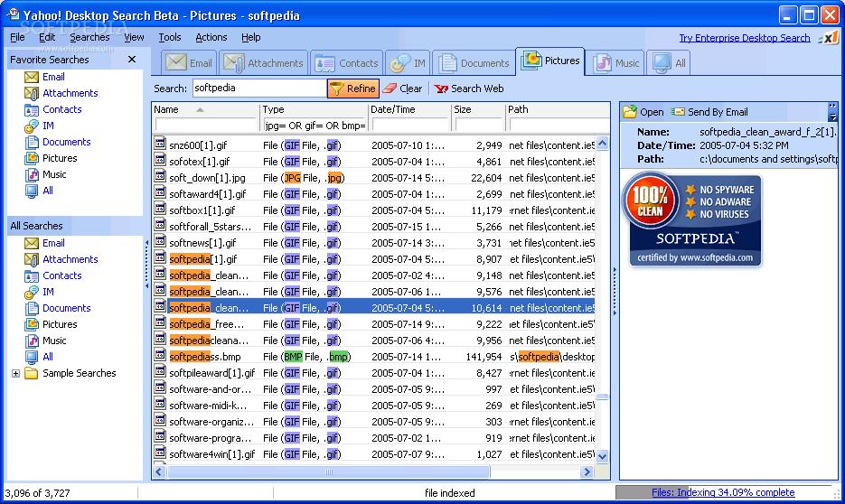Click Send By Email envelope icon
The width and height of the screenshot is (845, 504).
[678, 111]
